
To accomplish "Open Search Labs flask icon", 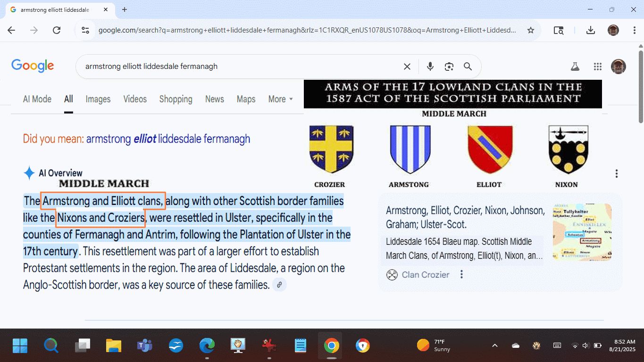I will [x=575, y=67].
